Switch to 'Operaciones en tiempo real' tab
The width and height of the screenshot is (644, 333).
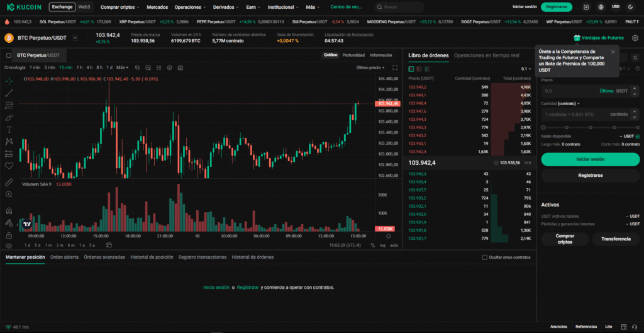pyautogui.click(x=486, y=55)
